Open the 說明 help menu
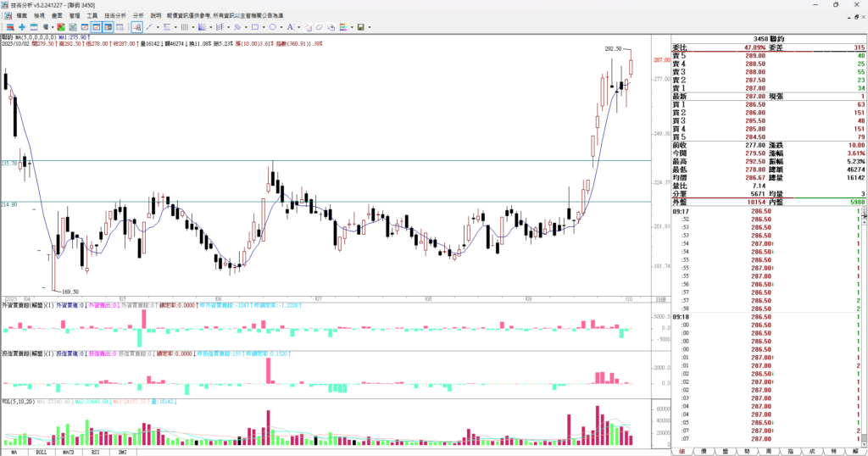Image resolution: width=868 pixels, height=456 pixels. (155, 15)
